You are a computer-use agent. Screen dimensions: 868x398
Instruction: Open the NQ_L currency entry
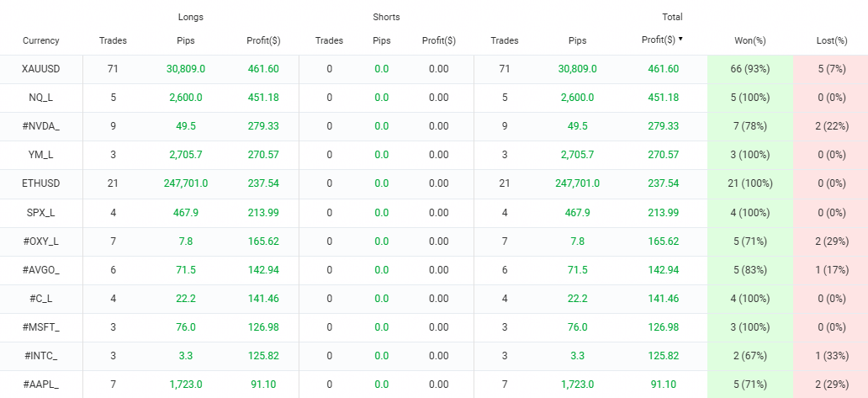41,98
